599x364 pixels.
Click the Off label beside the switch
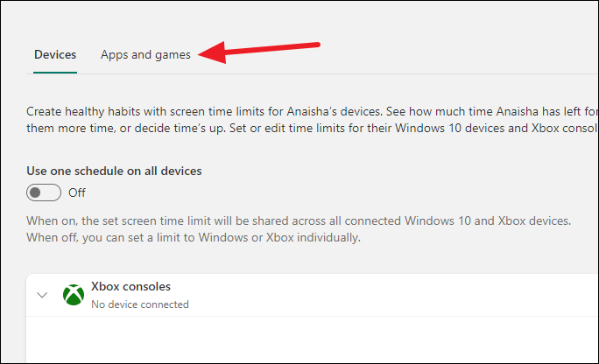(x=77, y=192)
